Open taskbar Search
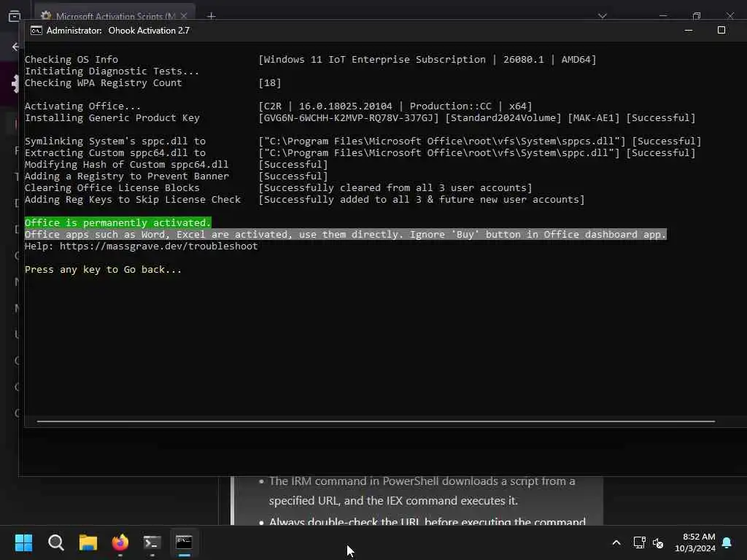Screen dimensions: 747x560 coord(55,542)
